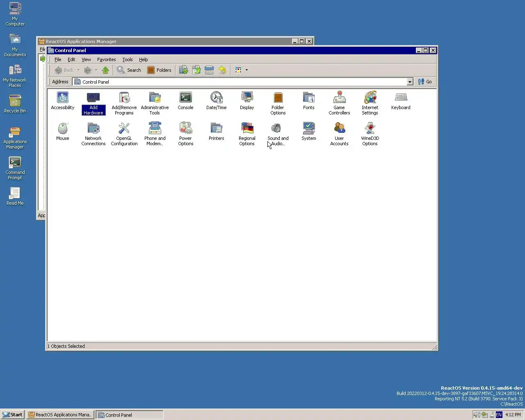
Task: Open the Mouse applet
Action: tap(62, 132)
